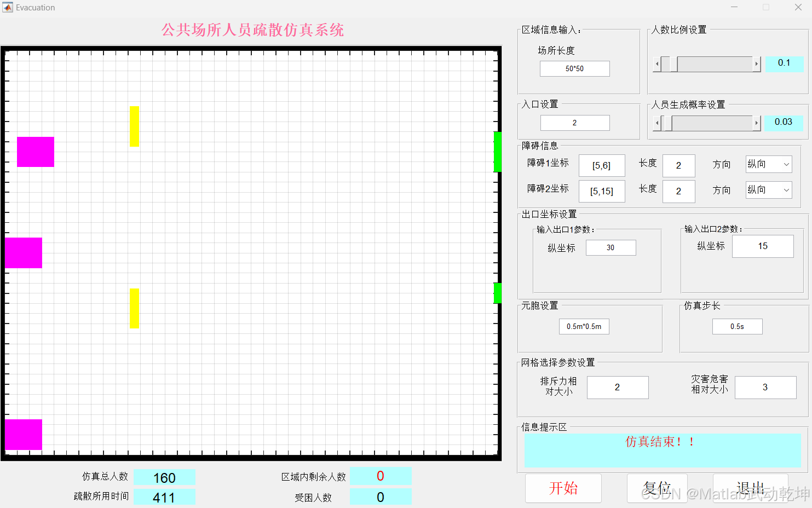Click the 场所长度 field showing 50*50
This screenshot has width=812, height=508.
click(574, 68)
